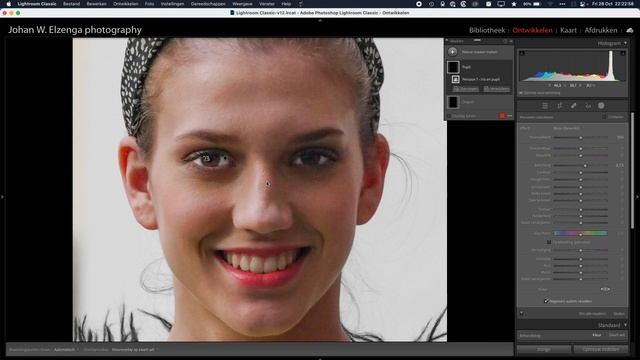Hide the right panel with the edge arrow
This screenshot has height=360, width=640.
[638, 197]
